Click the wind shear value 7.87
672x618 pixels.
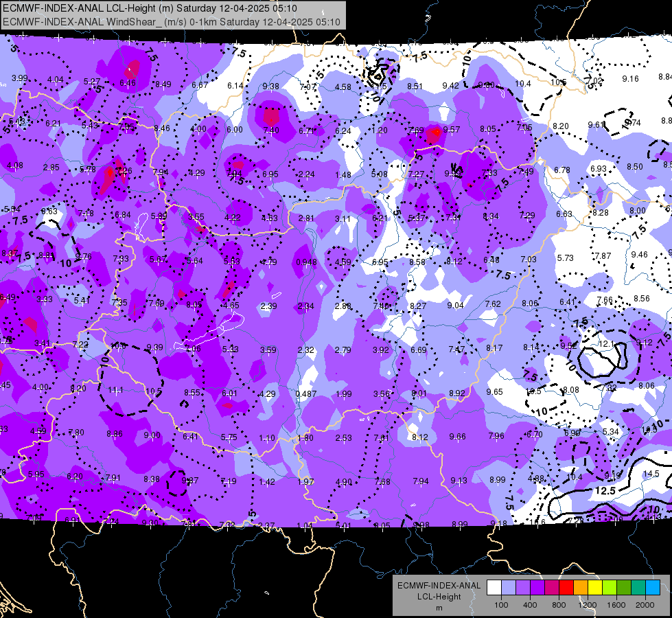603,256
